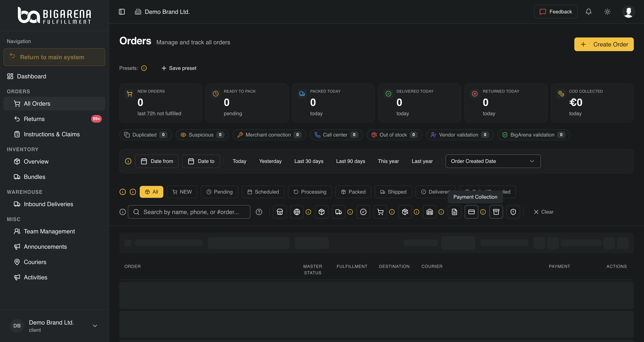
Task: Open the document filter icon
Action: (x=454, y=212)
